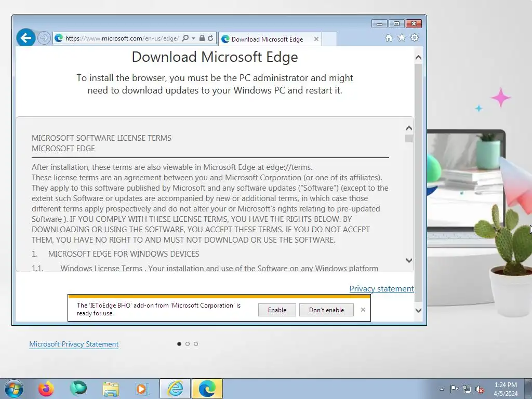
Task: Open the Windows Start menu
Action: point(14,389)
